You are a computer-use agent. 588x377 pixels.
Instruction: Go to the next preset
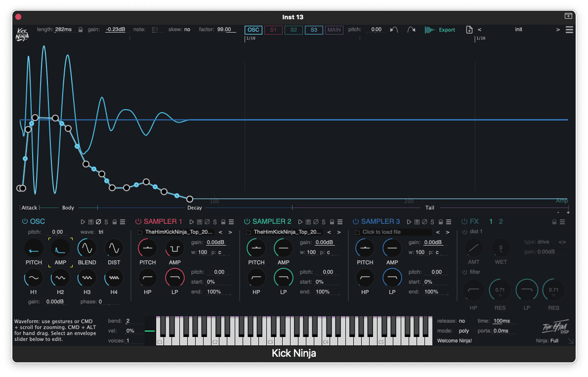(558, 30)
